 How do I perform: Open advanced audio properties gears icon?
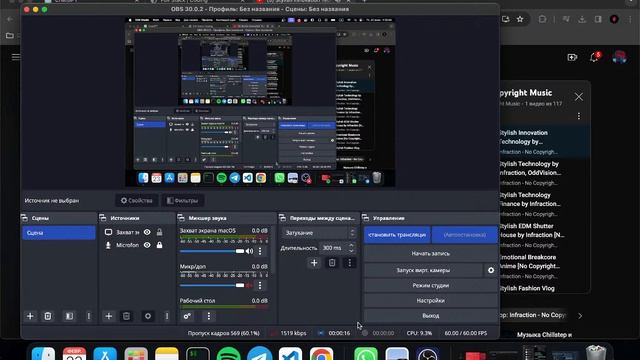click(x=187, y=316)
